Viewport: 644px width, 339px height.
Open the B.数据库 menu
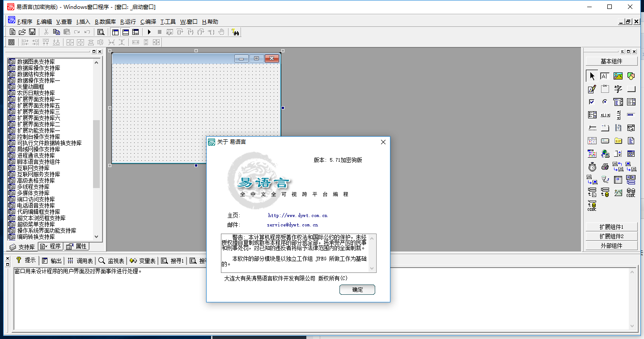point(105,21)
